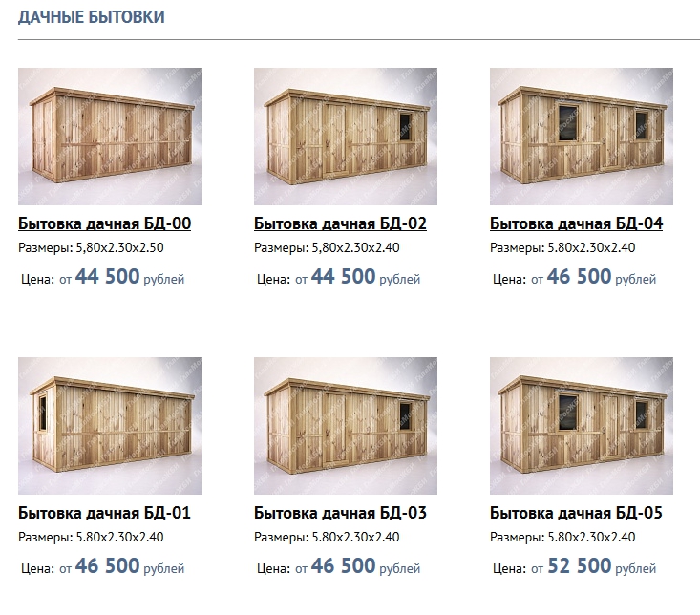This screenshot has width=700, height=615.
Task: Click the 44 500 рублей price for БД-00
Action: click(x=130, y=277)
